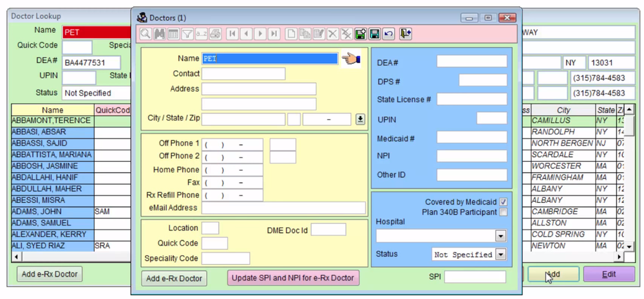
Task: Click the table browse view icon
Action: click(x=173, y=34)
